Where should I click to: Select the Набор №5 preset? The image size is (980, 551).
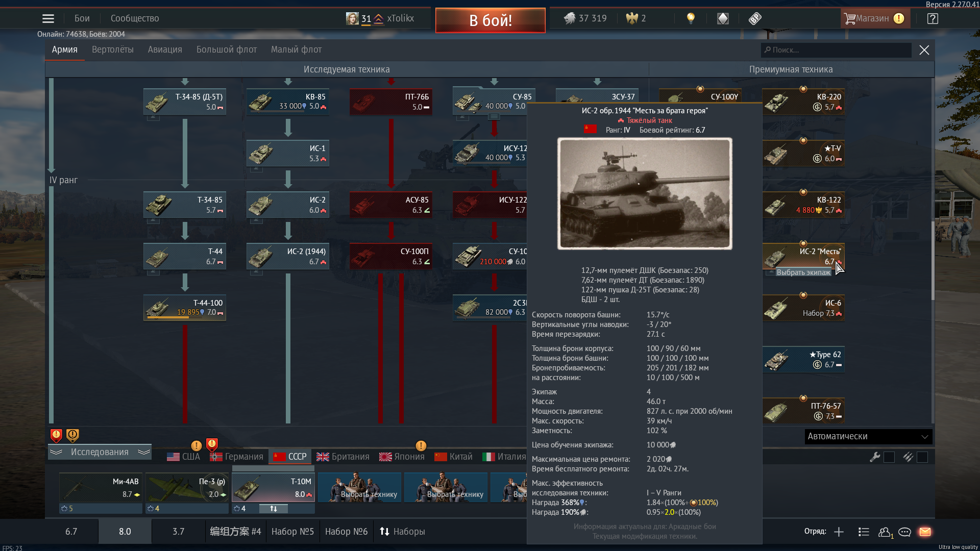tap(292, 532)
